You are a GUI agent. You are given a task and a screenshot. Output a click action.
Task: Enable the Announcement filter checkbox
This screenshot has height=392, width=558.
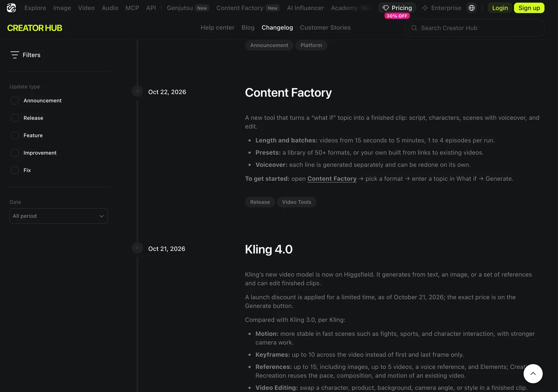15,101
